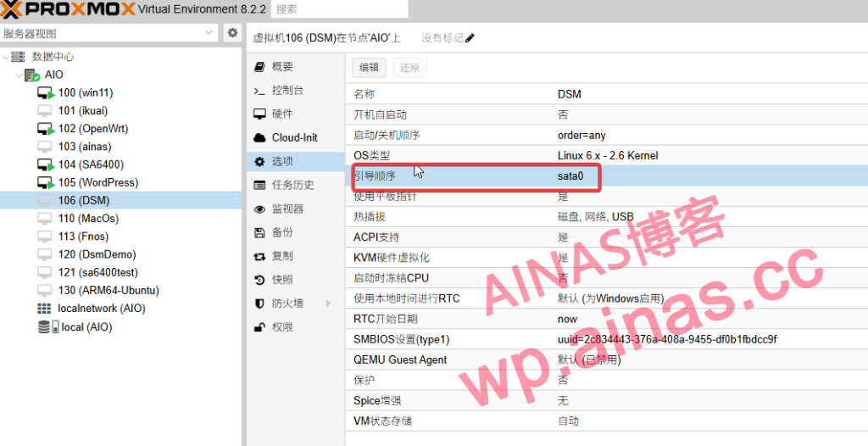Collapse the 数据中心 tree node

pyautogui.click(x=6, y=57)
